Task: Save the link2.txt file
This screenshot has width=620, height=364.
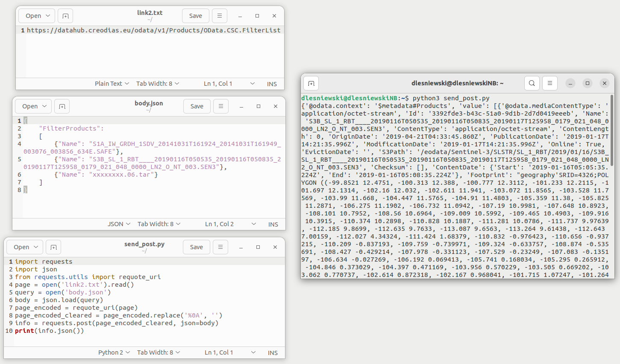Action: [x=195, y=15]
